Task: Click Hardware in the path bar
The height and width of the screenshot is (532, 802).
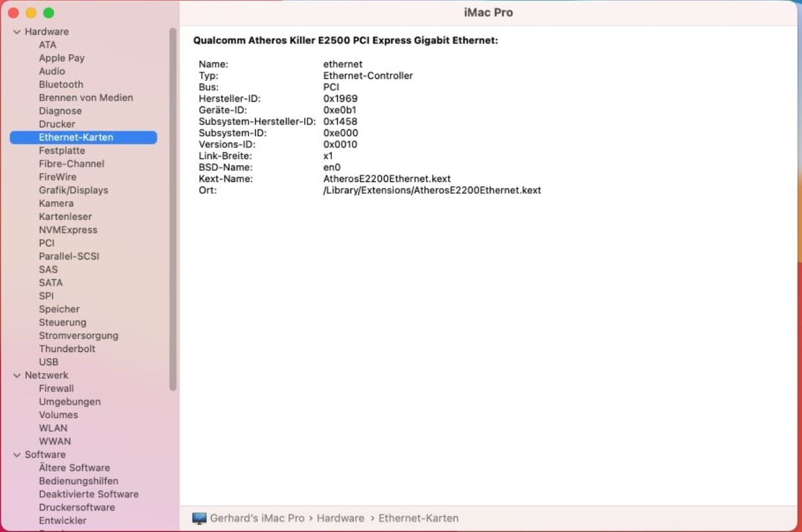Action: point(341,518)
